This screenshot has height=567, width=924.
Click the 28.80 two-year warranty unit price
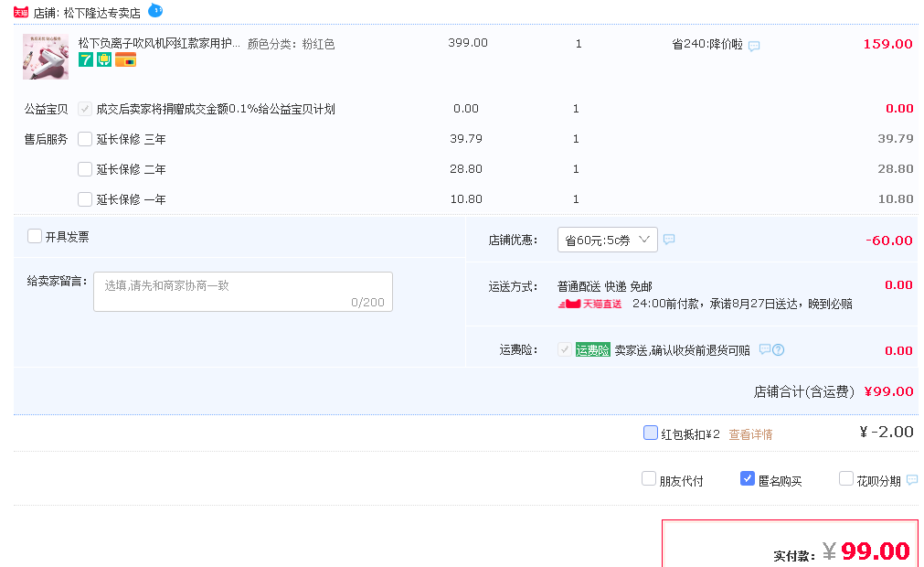click(x=466, y=168)
